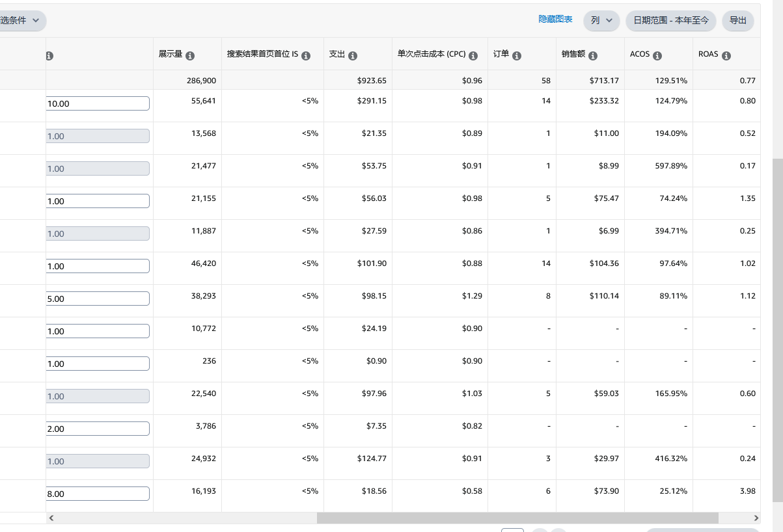783x532 pixels.
Task: Click the bid input showing 2.00
Action: pos(98,429)
